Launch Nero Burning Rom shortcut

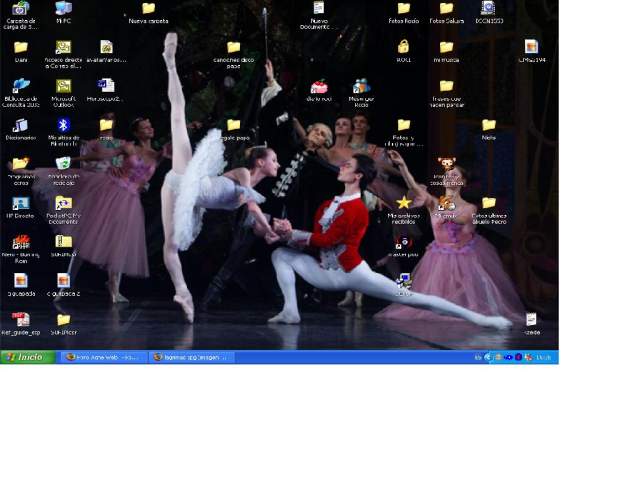point(21,242)
